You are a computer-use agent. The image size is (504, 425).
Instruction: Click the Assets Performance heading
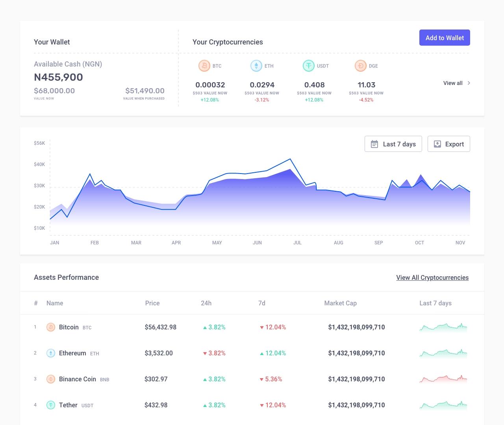pos(66,277)
